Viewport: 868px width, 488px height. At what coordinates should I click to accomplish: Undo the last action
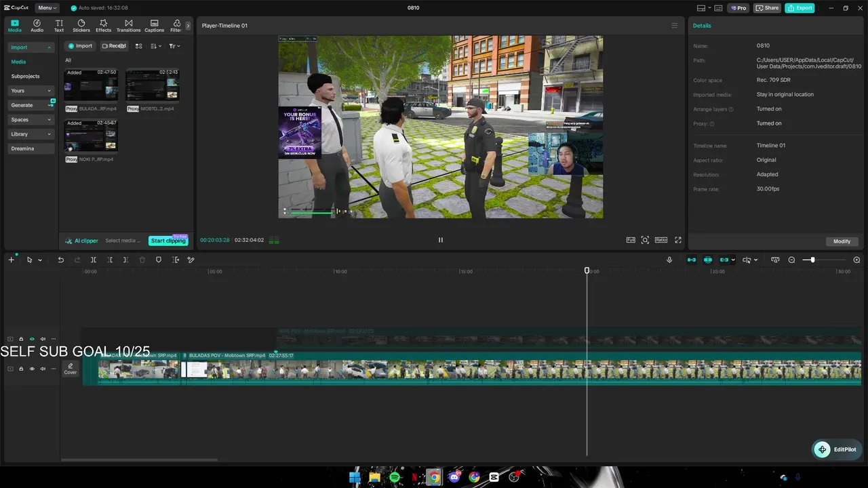[x=60, y=260]
